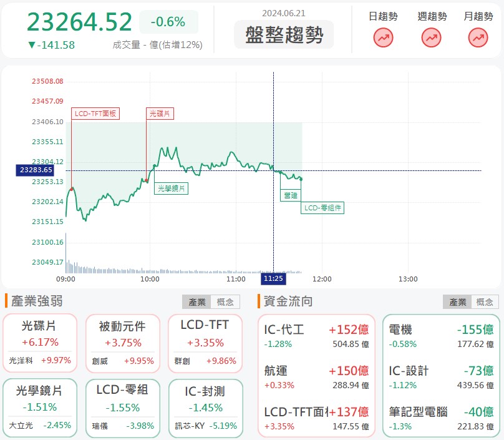Select the LCD-TFT面板 chart annotation label
The height and width of the screenshot is (440, 504).
pos(95,114)
